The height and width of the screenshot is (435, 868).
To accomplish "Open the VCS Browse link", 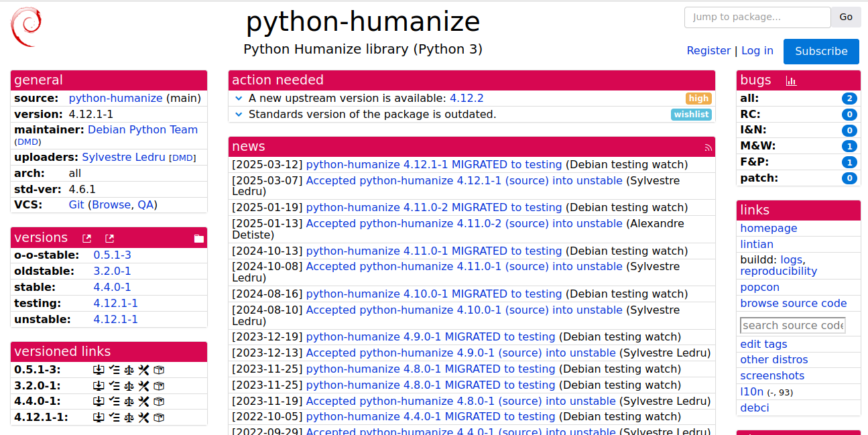I will click(111, 205).
